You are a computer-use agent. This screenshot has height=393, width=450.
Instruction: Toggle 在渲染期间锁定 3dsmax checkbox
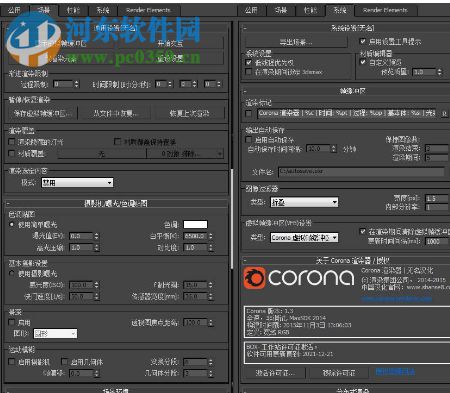click(x=248, y=72)
